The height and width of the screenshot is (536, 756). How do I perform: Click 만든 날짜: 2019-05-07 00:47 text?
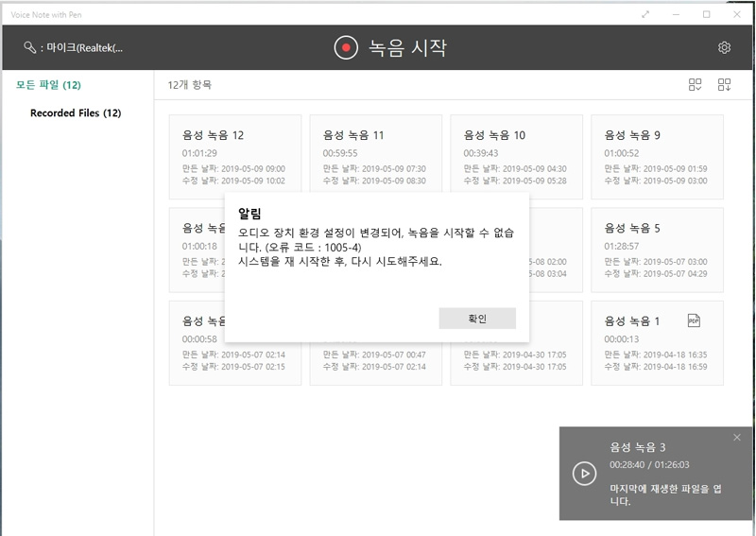point(374,354)
